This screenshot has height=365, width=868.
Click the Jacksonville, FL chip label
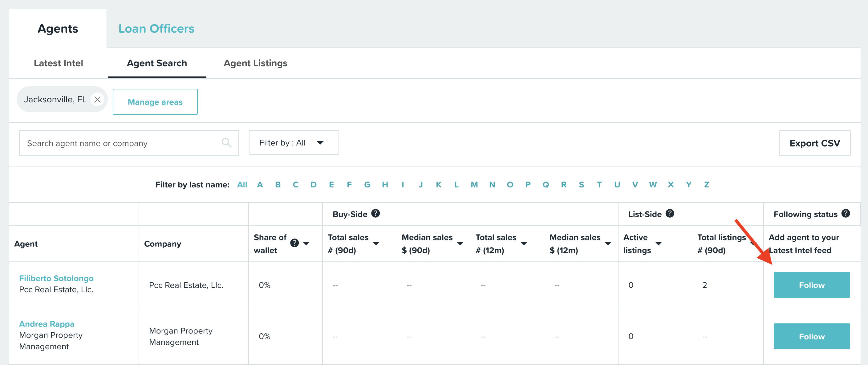pyautogui.click(x=55, y=100)
